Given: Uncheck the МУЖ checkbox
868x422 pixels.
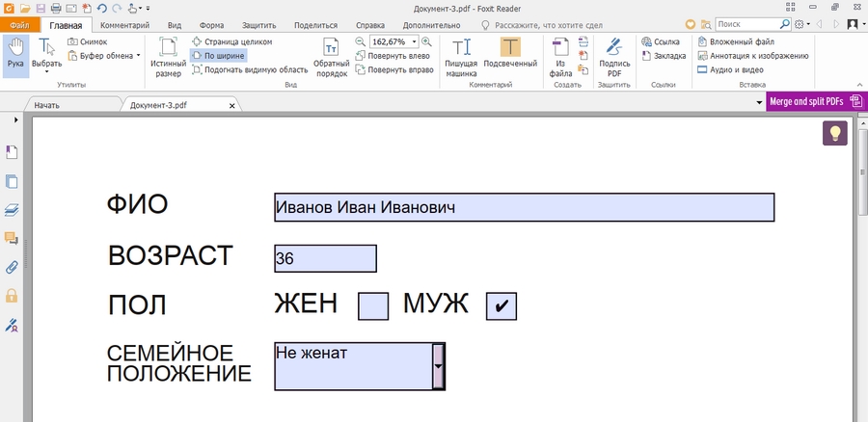Looking at the screenshot, I should [x=502, y=306].
